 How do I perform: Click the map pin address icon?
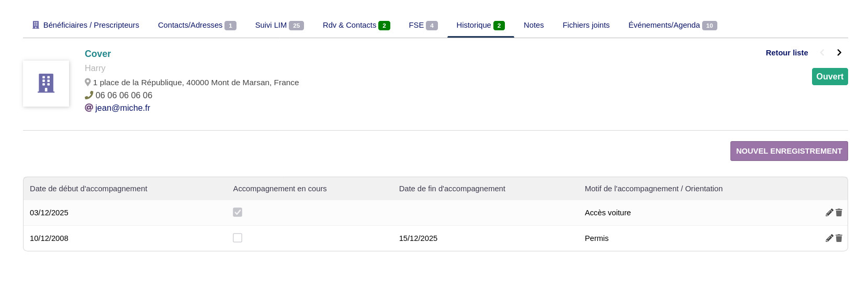point(88,83)
